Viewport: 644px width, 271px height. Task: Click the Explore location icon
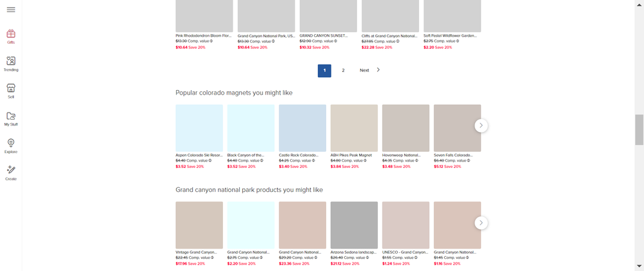pyautogui.click(x=11, y=144)
